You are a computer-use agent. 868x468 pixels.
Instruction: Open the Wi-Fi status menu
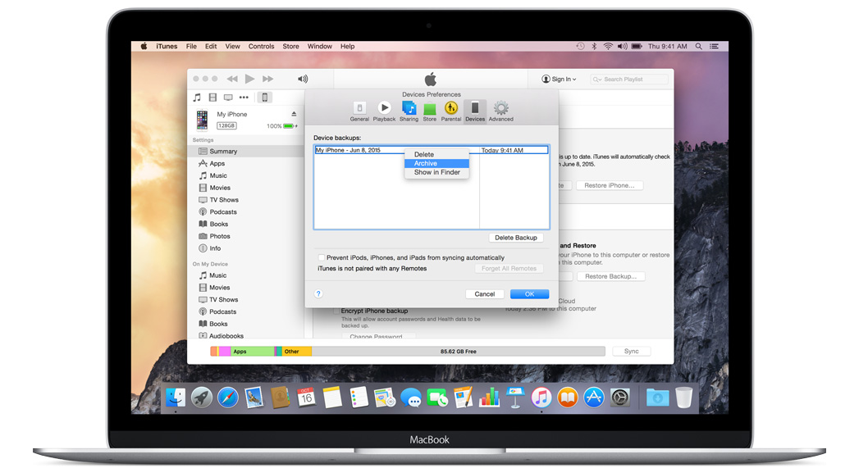point(608,47)
